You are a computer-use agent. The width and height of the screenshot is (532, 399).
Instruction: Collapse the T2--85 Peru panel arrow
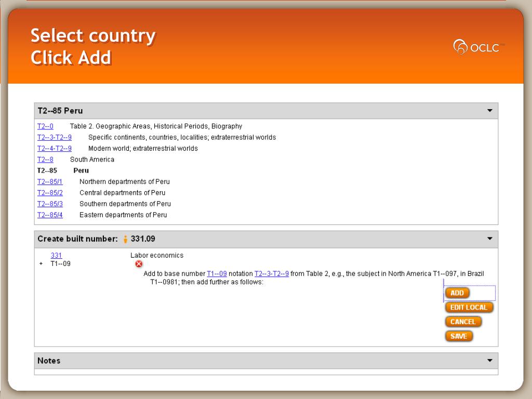point(489,111)
